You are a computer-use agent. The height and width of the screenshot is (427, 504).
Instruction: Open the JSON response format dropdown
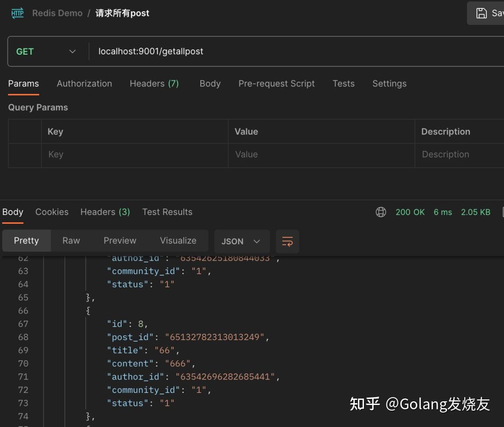coord(241,241)
